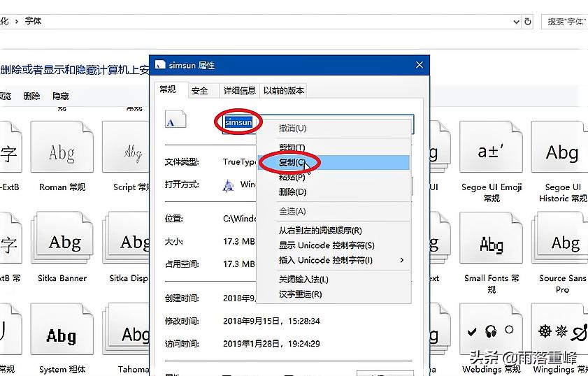Click the 隐藏 toolbar button

pos(61,96)
